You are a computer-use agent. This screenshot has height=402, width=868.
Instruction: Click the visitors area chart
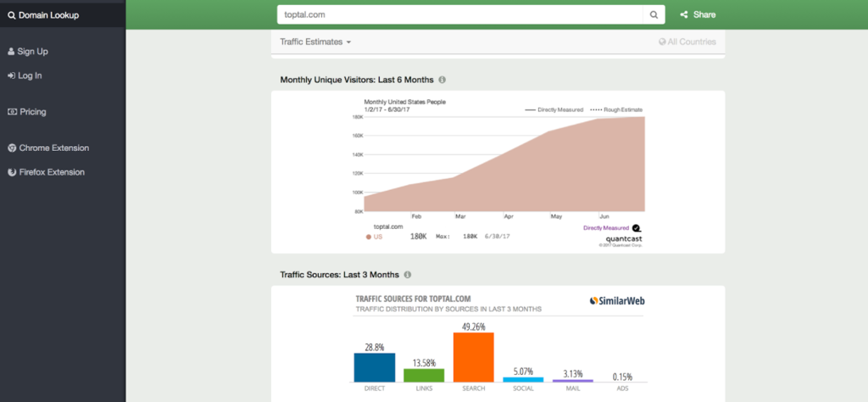tap(504, 164)
